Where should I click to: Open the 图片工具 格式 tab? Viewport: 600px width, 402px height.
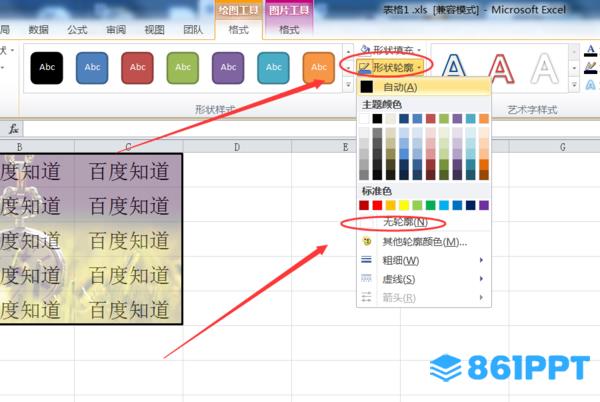(289, 29)
